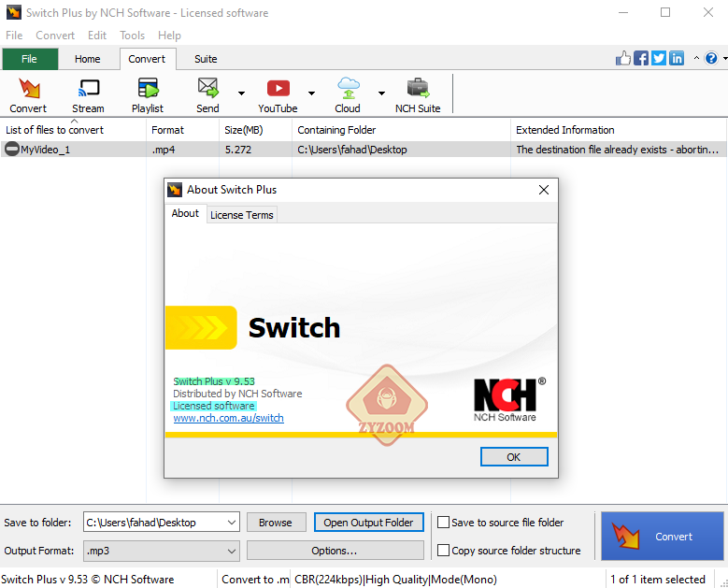The image size is (728, 588).
Task: Open the Edit menu
Action: coord(97,36)
